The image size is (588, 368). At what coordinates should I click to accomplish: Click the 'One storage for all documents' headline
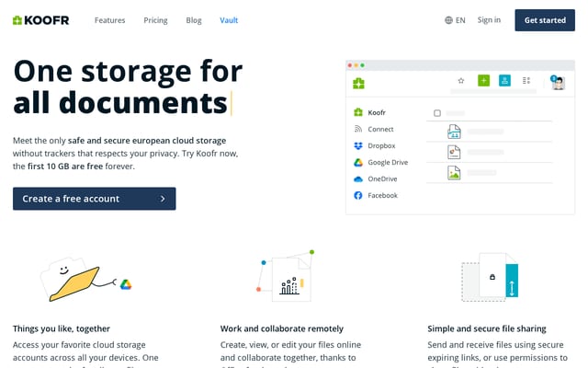pos(128,86)
